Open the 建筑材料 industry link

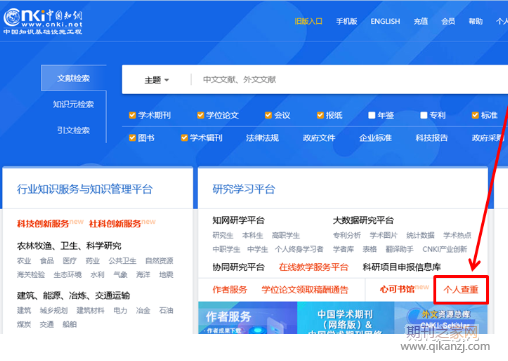tap(90, 311)
